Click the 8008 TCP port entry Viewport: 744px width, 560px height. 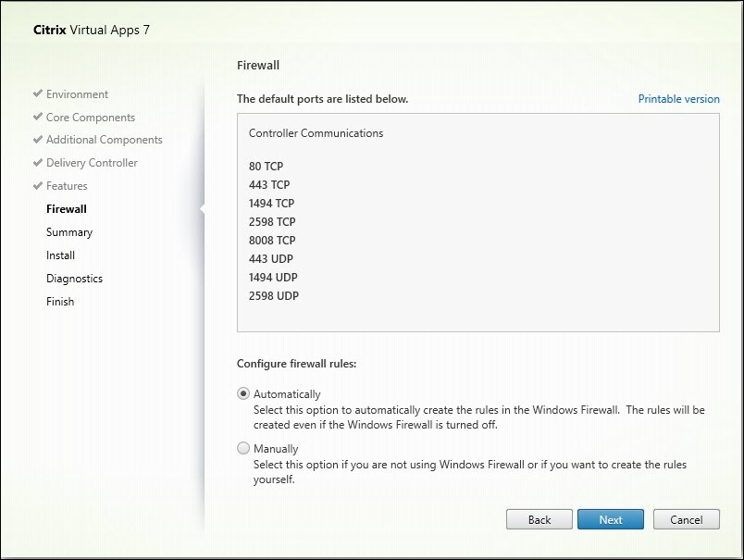tap(272, 240)
